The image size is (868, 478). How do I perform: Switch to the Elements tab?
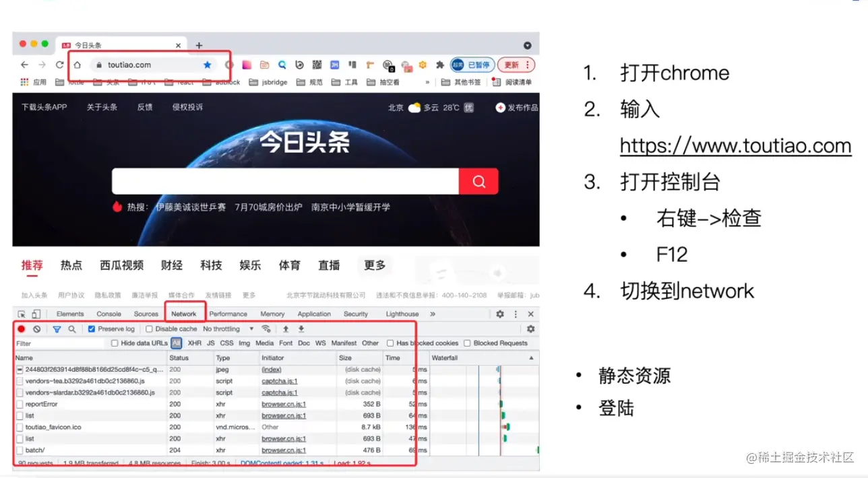(x=70, y=314)
